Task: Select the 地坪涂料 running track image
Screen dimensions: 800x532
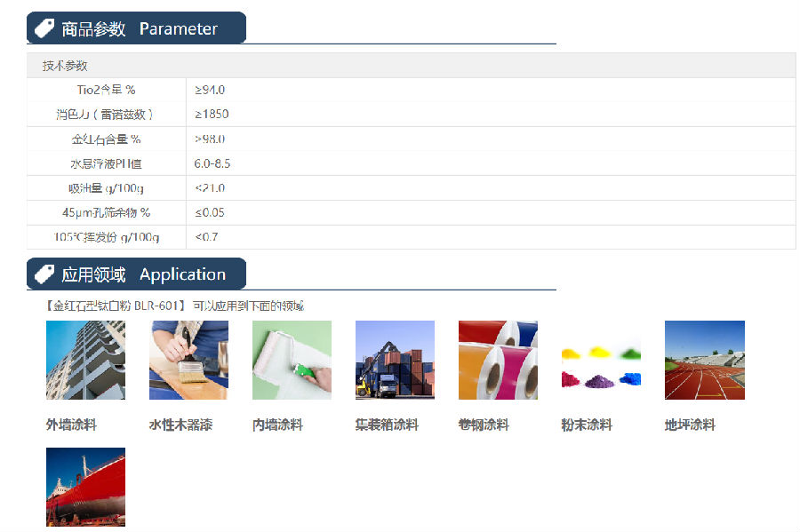Action: (x=704, y=360)
